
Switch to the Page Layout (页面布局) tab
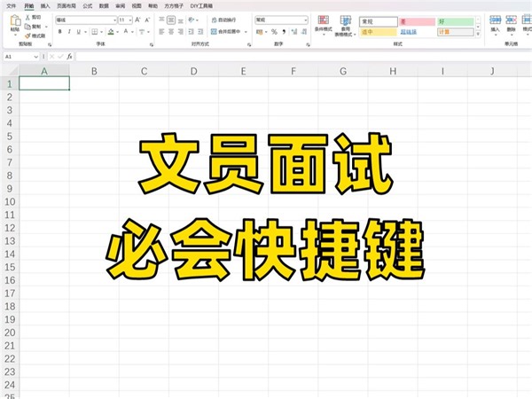[66, 6]
